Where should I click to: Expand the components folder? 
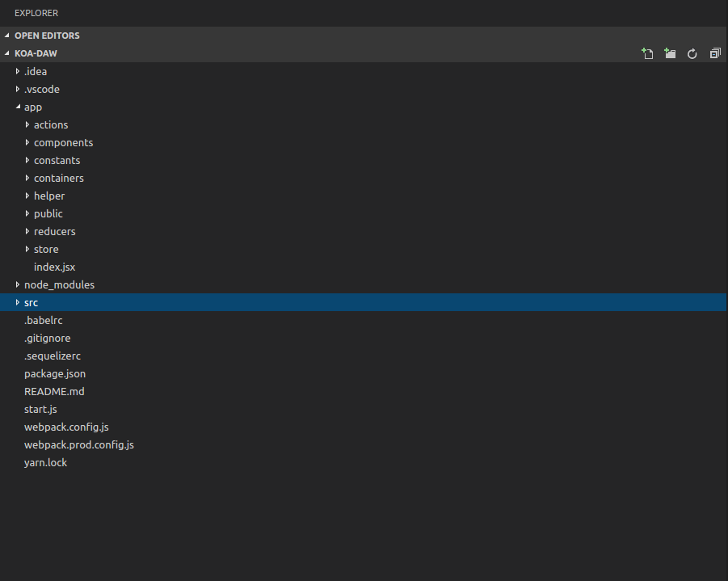pos(63,142)
